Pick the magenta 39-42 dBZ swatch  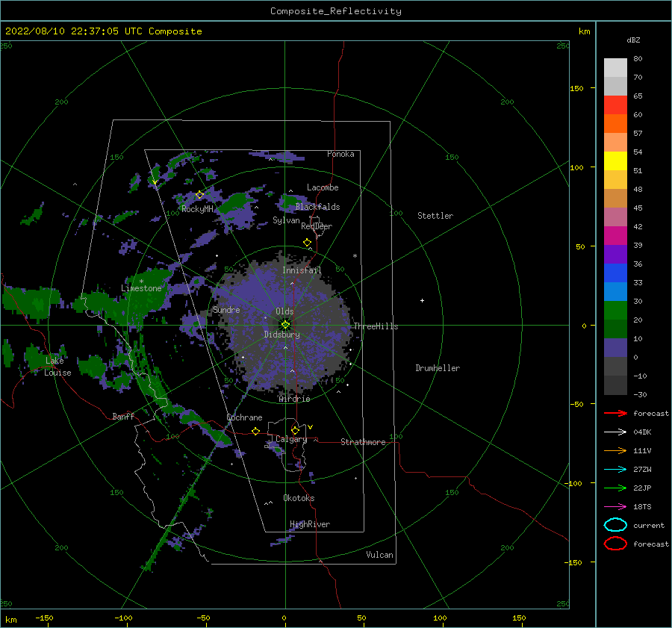615,235
